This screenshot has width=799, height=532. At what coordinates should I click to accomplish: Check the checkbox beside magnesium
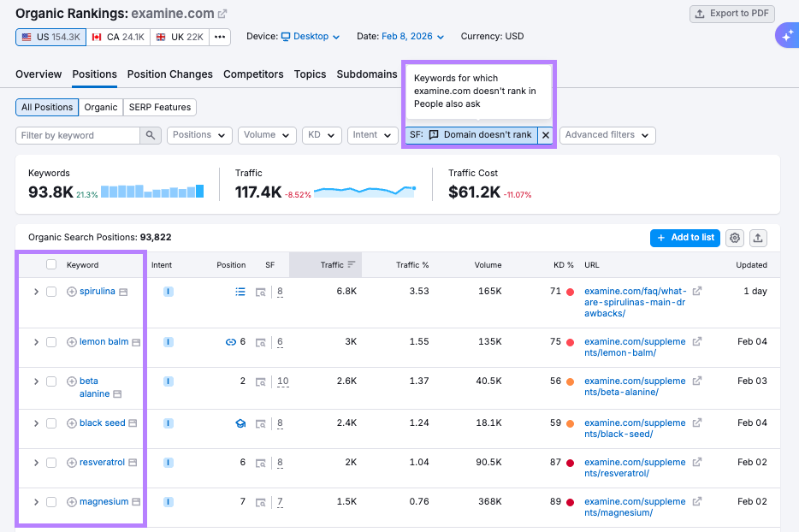(51, 501)
